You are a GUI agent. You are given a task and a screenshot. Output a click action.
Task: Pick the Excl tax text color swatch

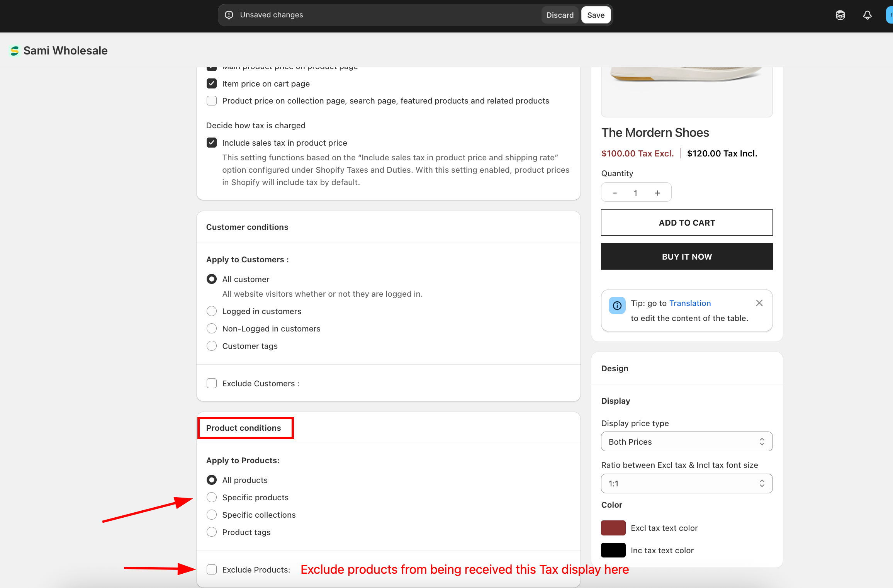pos(613,528)
